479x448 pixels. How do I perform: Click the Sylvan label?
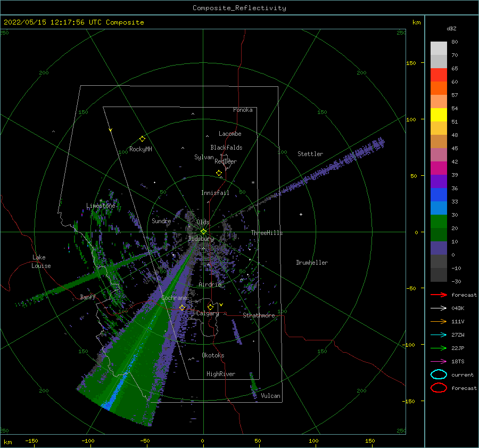[204, 157]
